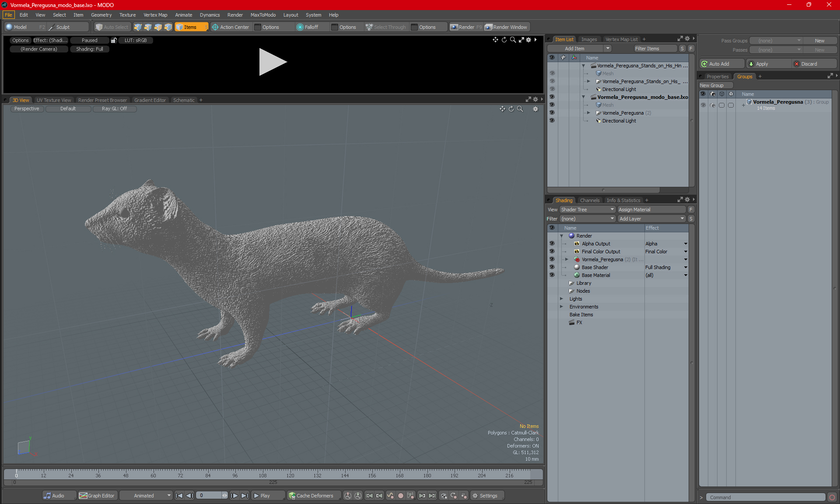
Task: Select Materials mode cube icon
Action: coord(168,27)
